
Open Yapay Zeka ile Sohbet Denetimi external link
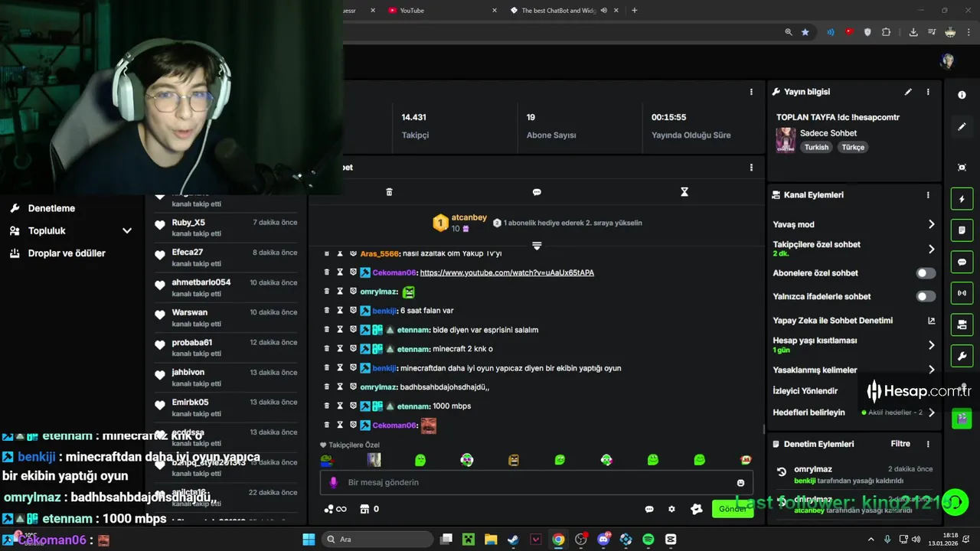click(931, 321)
